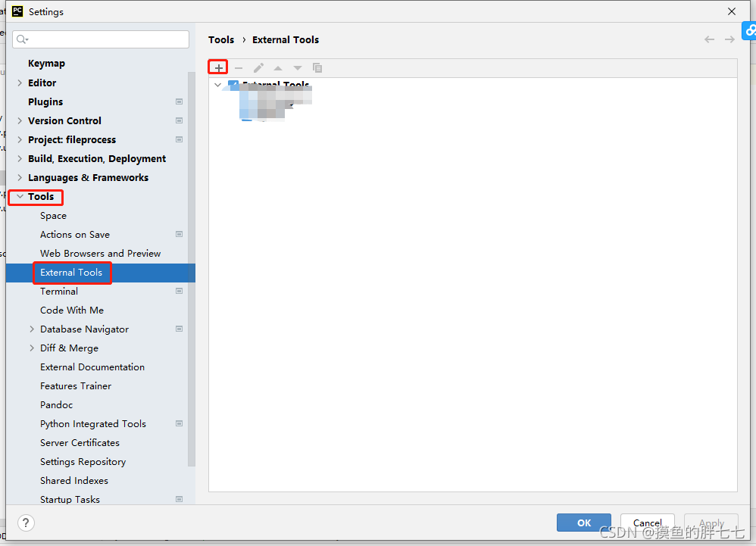Click the Tools breadcrumb in the header

[x=221, y=39]
